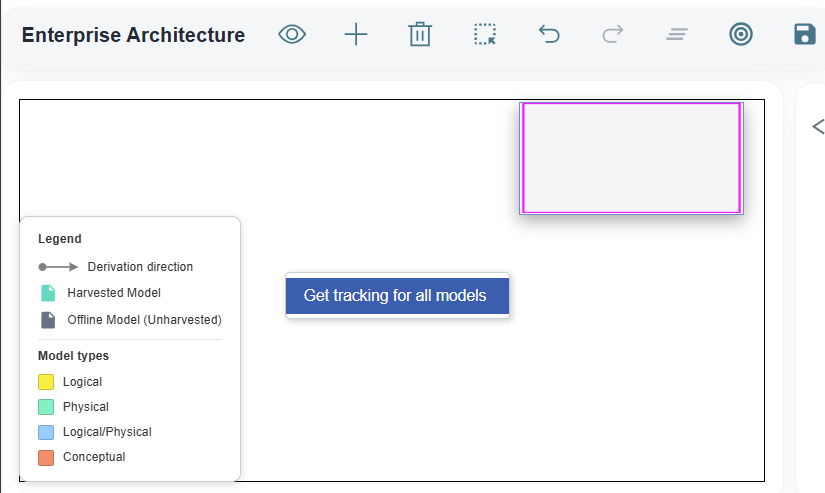Image resolution: width=825 pixels, height=493 pixels.
Task: Click the yellow Logical color swatch
Action: click(46, 382)
